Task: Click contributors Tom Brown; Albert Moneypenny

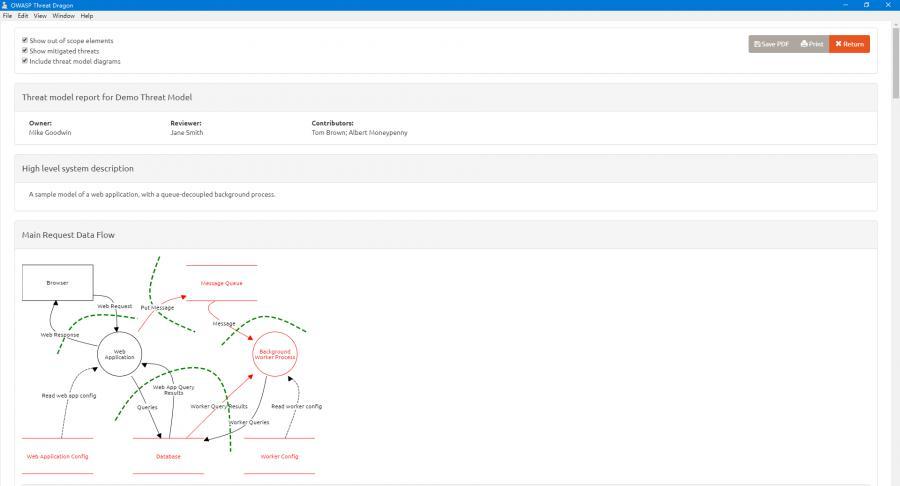Action: 359,133
